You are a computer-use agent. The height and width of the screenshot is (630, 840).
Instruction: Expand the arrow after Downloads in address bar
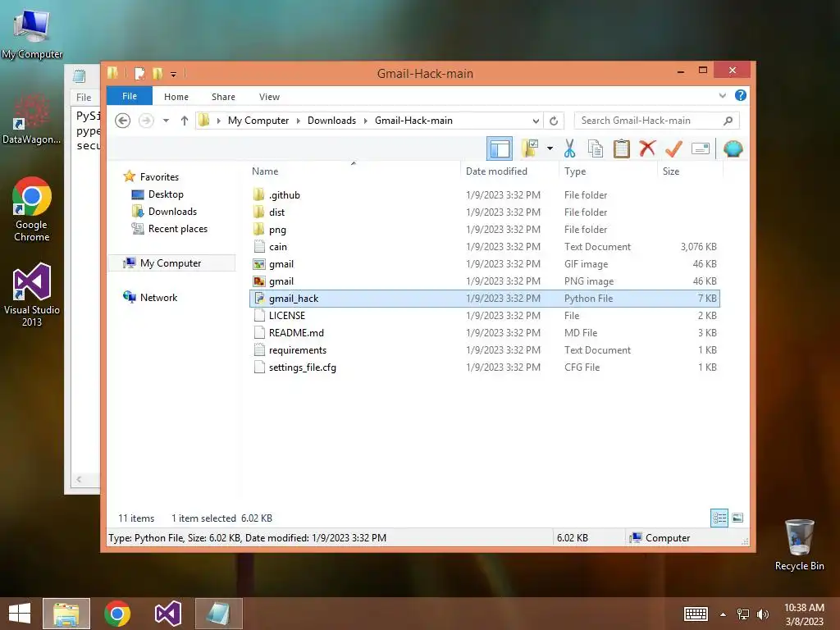click(x=366, y=121)
